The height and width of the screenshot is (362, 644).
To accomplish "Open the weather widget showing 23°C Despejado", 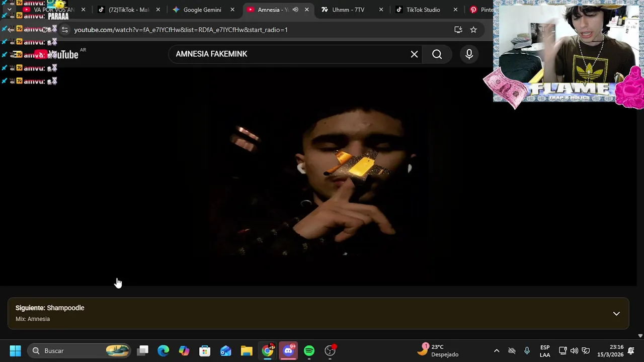I will tap(438, 350).
